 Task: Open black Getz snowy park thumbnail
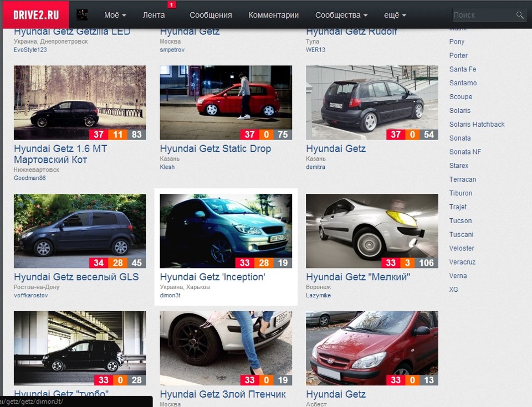[80, 102]
